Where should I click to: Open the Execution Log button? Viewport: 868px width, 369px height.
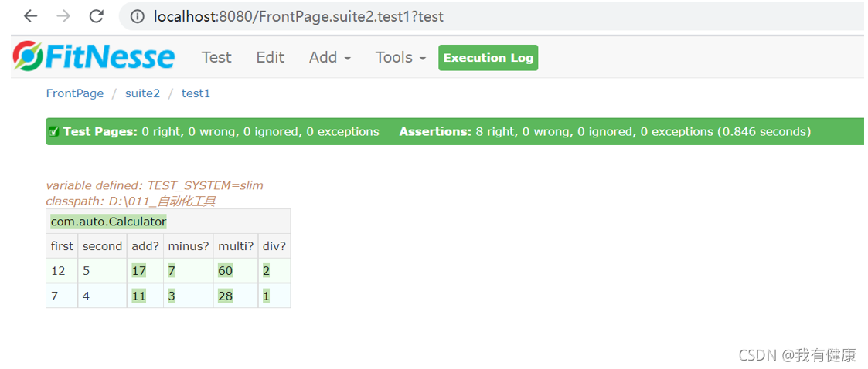pos(488,58)
